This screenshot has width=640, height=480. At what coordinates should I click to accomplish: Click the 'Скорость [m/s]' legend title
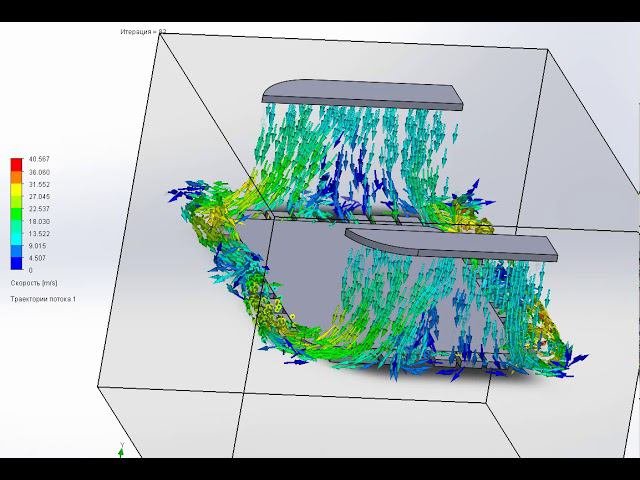coord(34,283)
